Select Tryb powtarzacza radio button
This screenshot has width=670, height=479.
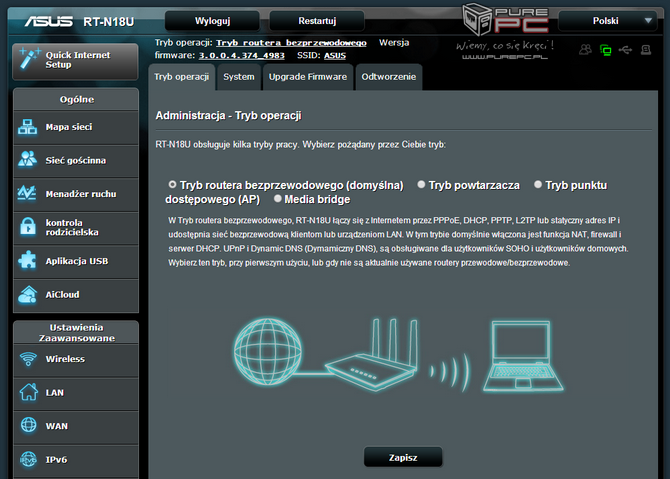pos(421,184)
